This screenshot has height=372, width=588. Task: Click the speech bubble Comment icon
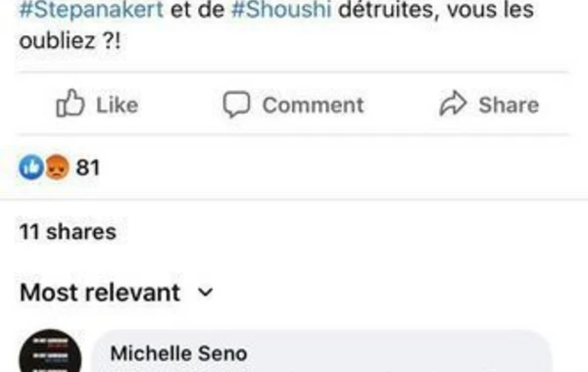pos(236,104)
